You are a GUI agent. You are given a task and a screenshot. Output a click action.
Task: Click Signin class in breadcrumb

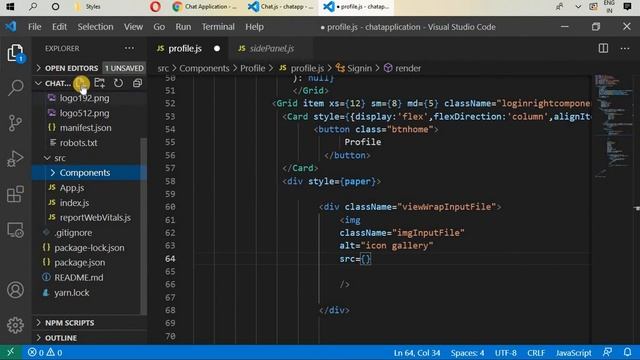[353, 68]
